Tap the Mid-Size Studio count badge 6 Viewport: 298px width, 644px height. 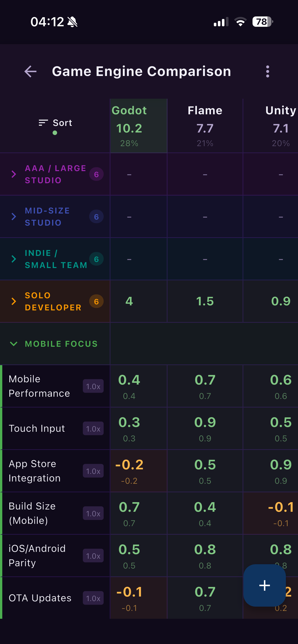(x=96, y=217)
